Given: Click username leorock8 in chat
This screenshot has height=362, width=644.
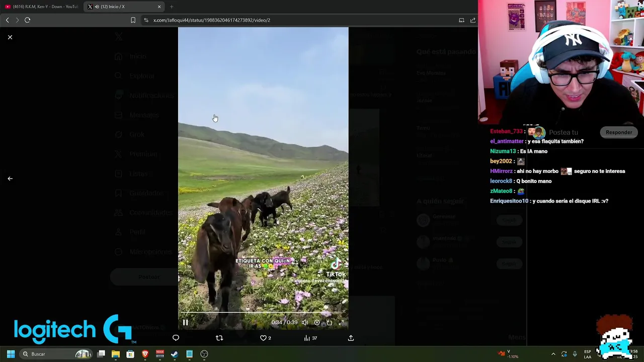Looking at the screenshot, I should (x=501, y=181).
